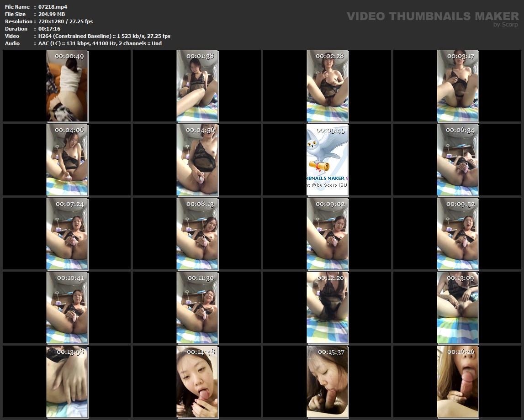The height and width of the screenshot is (420, 524).
Task: Click the 'by Scorp' watermark text
Action: pos(505,25)
